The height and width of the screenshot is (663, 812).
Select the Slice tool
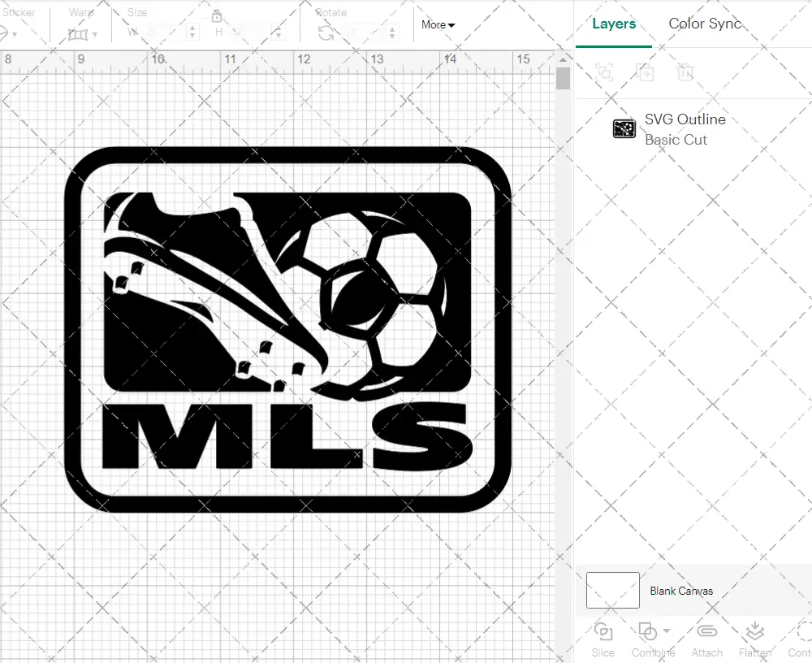click(x=603, y=638)
